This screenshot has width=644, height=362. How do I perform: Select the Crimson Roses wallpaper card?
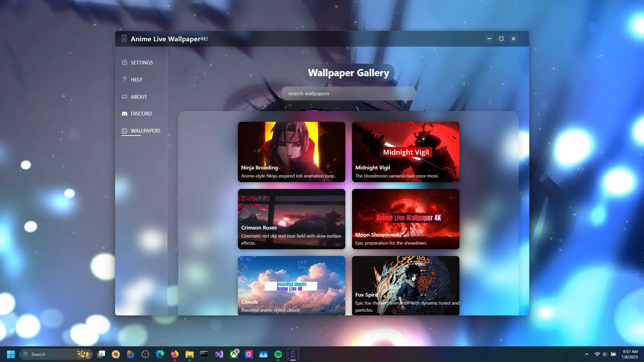coord(291,219)
